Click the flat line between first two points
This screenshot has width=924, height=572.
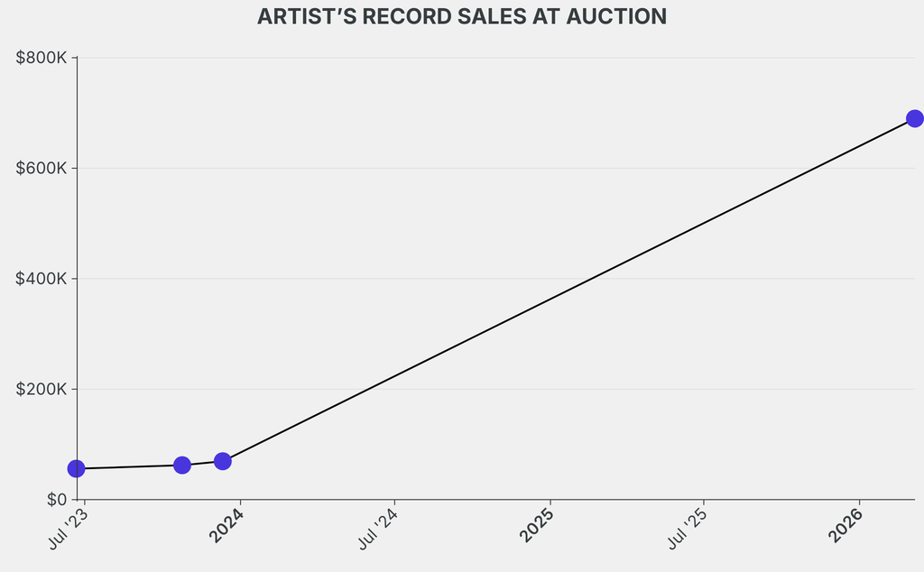129,467
